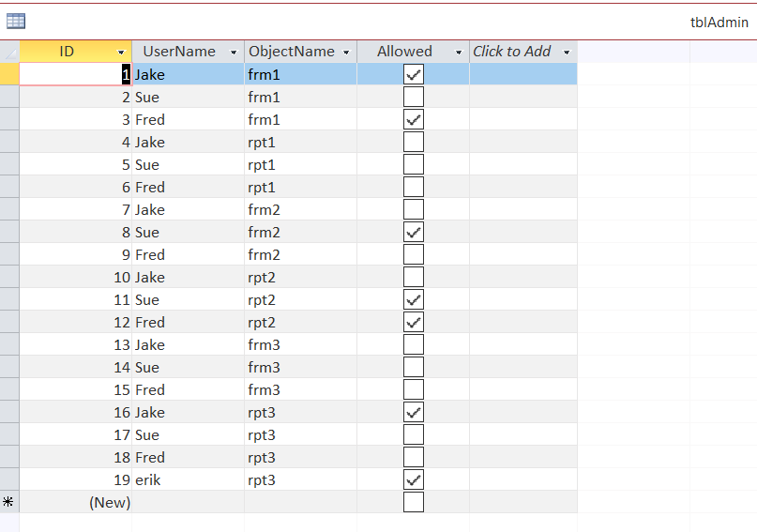The image size is (757, 532).
Task: Click the row selector for record 19 erik
Action: (x=9, y=479)
